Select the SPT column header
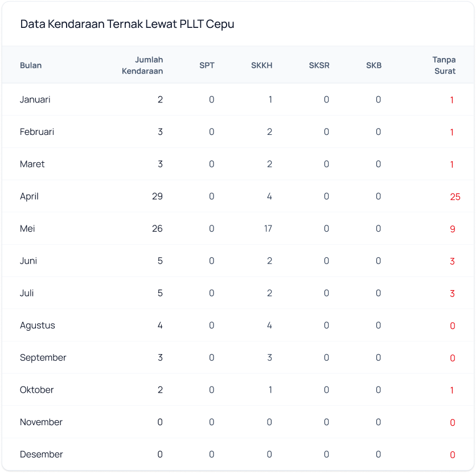 tap(207, 65)
